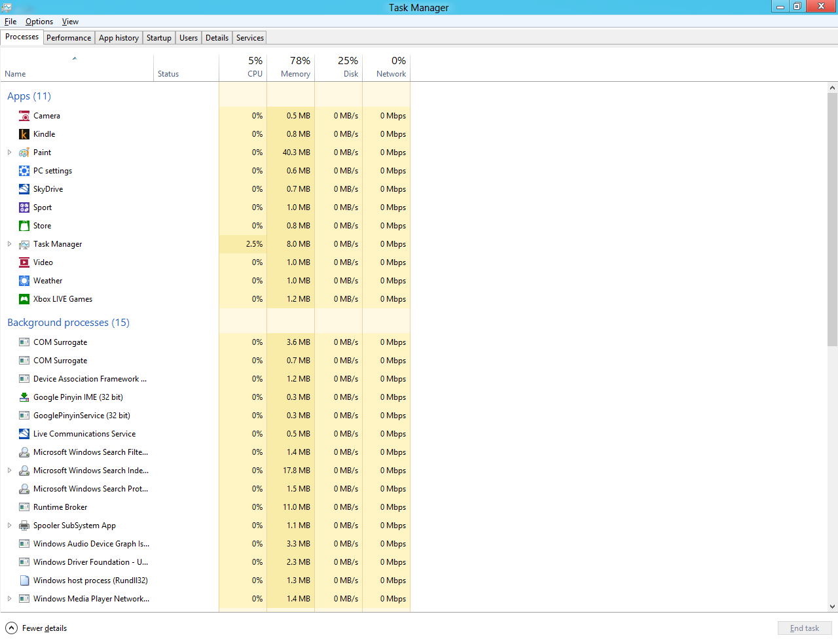The image size is (838, 644).
Task: Sort processes by Network column
Action: coord(386,68)
